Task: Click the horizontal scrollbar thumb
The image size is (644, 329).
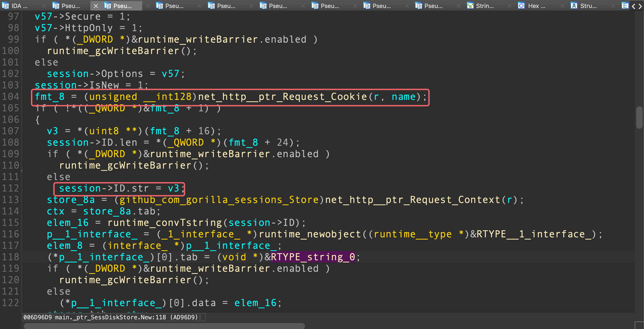Action: pyautogui.click(x=164, y=326)
